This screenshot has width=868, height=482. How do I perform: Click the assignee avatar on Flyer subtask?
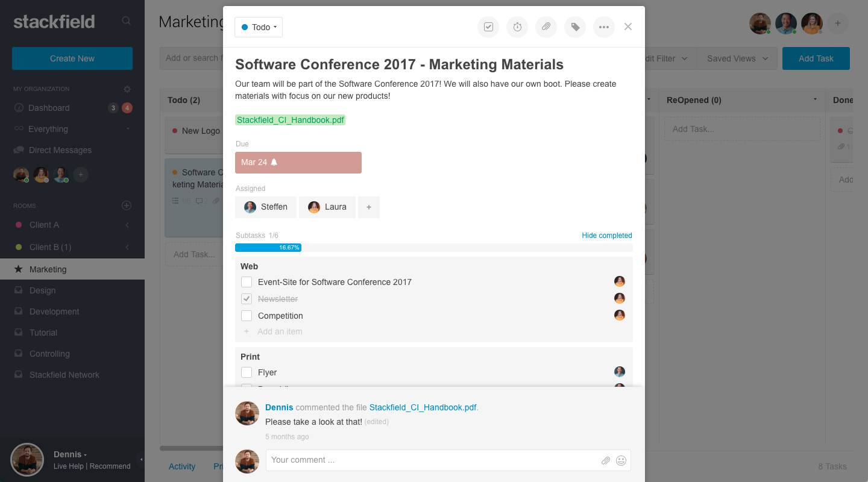click(x=620, y=372)
